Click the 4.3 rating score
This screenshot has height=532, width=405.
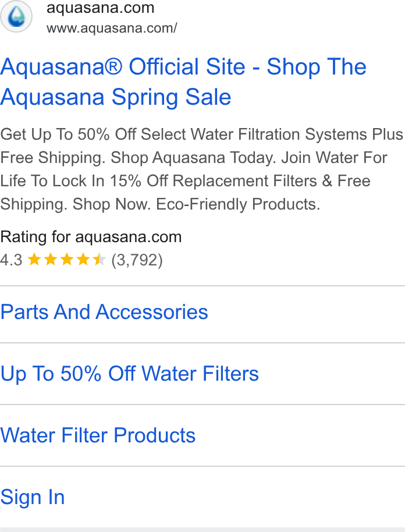coord(11,260)
